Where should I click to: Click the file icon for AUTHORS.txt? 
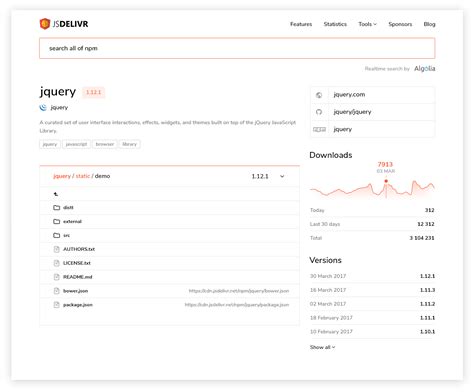click(56, 249)
